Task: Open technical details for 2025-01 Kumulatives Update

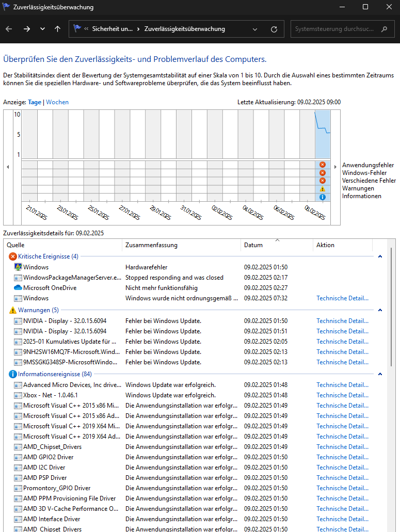Action: pyautogui.click(x=342, y=342)
